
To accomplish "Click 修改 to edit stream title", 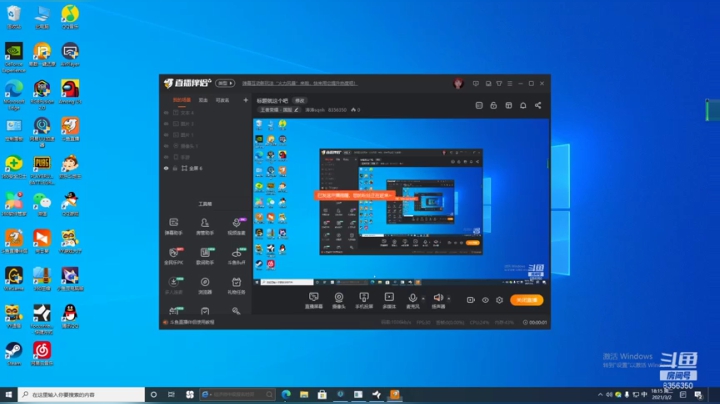I will [300, 101].
